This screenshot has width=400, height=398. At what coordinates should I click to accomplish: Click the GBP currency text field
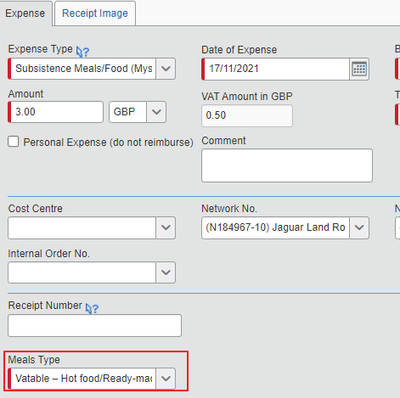coord(128,112)
